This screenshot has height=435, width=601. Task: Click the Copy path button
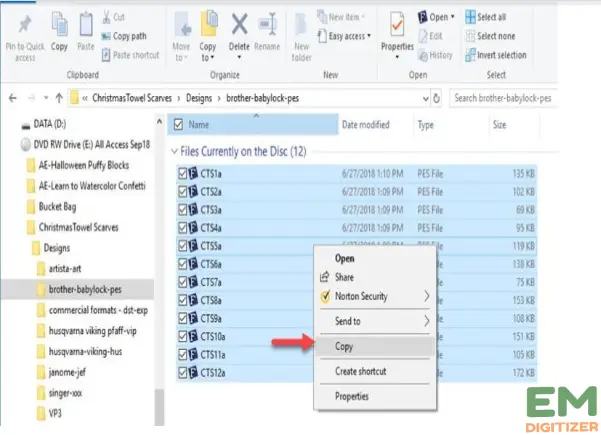tap(124, 36)
